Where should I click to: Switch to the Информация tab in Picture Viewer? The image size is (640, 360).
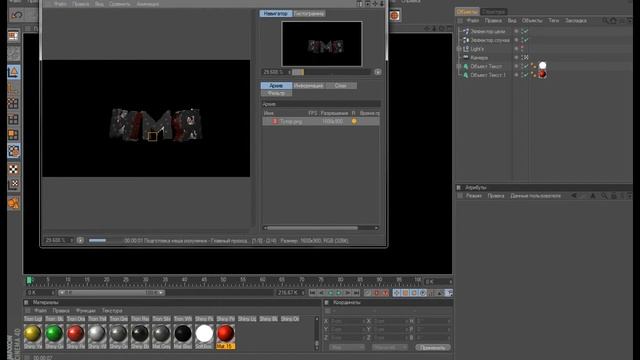coord(309,86)
